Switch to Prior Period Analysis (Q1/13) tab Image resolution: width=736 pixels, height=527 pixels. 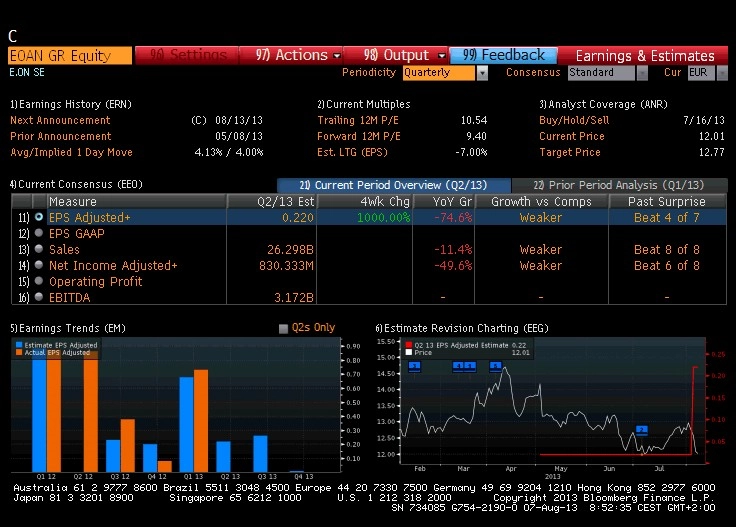click(x=619, y=185)
